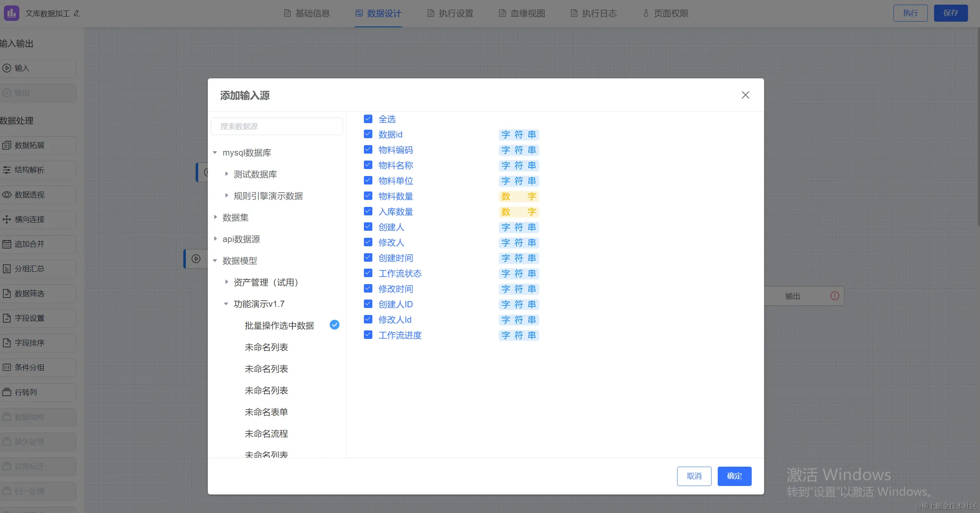Click the 搜索数据源 search field
Viewport: 980px width, 513px height.
click(277, 127)
